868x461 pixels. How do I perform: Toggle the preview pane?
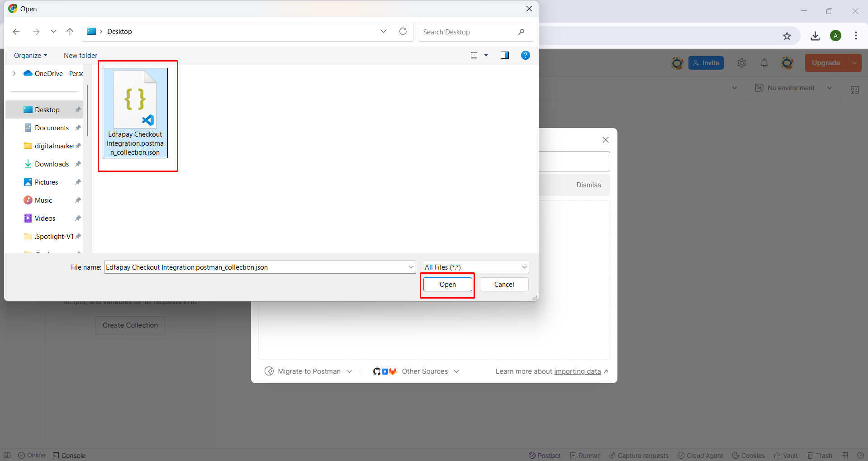click(505, 55)
